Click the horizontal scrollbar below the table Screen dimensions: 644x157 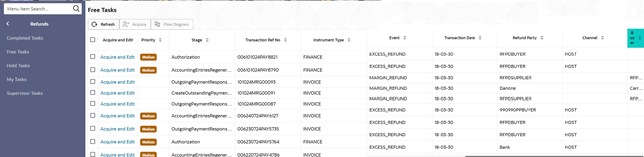coord(550,156)
